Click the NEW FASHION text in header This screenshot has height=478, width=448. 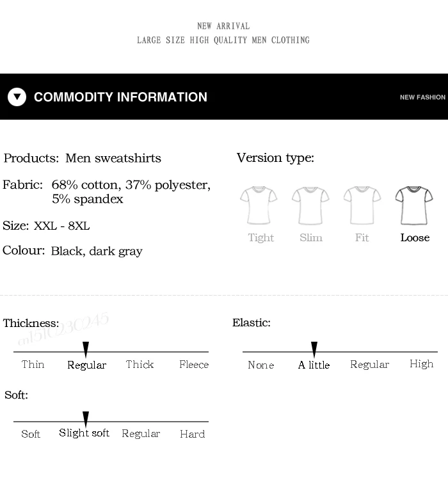(422, 97)
